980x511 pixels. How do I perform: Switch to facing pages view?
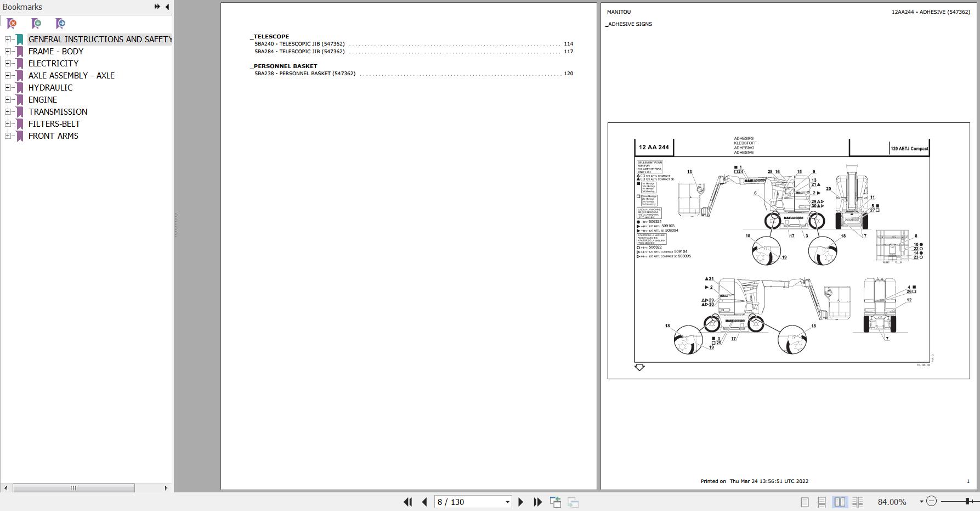[840, 502]
